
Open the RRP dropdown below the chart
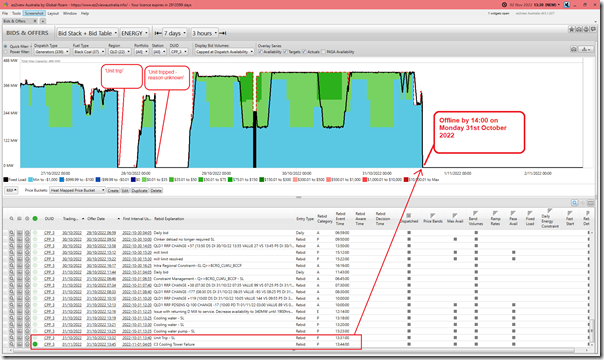pos(11,190)
